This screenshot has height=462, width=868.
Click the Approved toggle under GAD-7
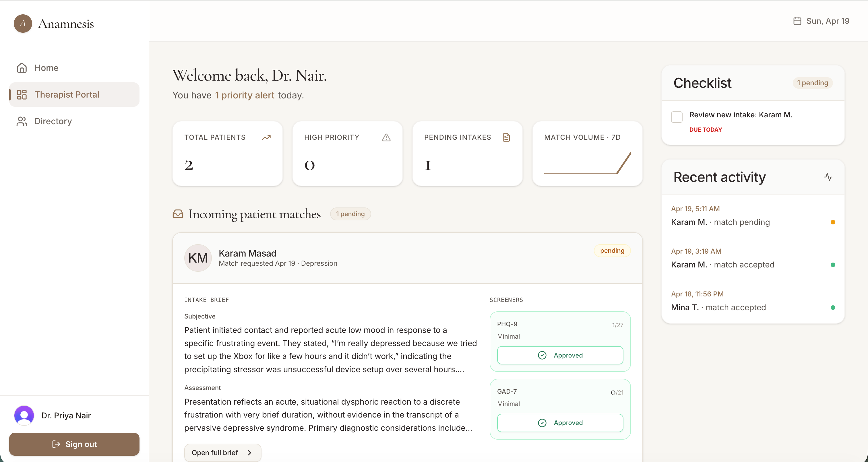560,423
